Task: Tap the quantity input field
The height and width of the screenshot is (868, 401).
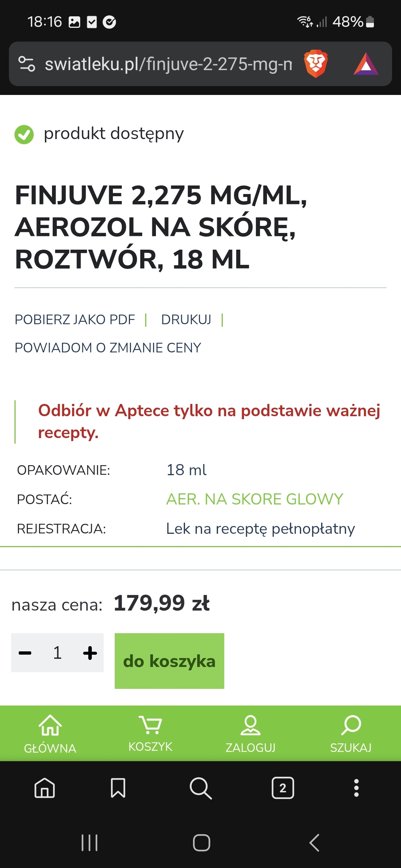Action: pos(58,653)
